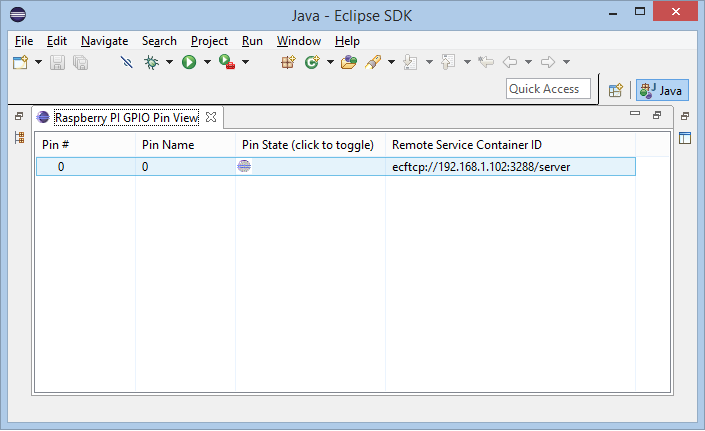Image resolution: width=705 pixels, height=431 pixels.
Task: Expand the Forward history dropdown arrow
Action: (x=567, y=62)
